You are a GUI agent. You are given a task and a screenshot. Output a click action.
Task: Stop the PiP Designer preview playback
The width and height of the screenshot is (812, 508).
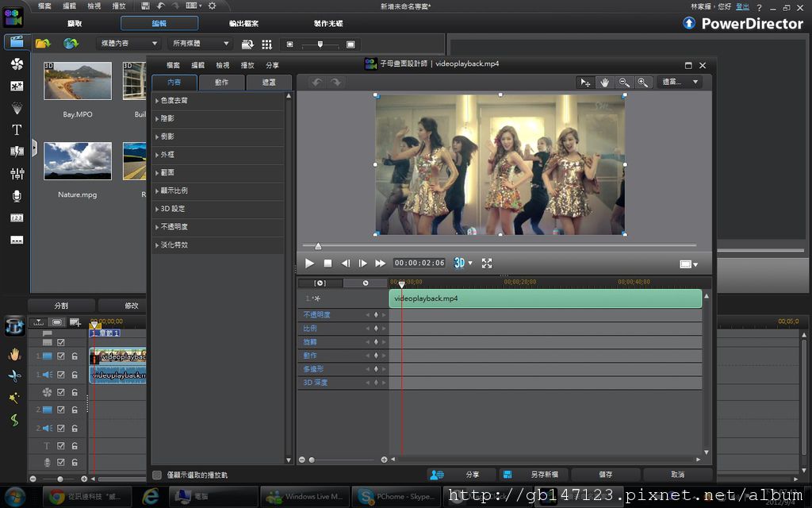(327, 264)
